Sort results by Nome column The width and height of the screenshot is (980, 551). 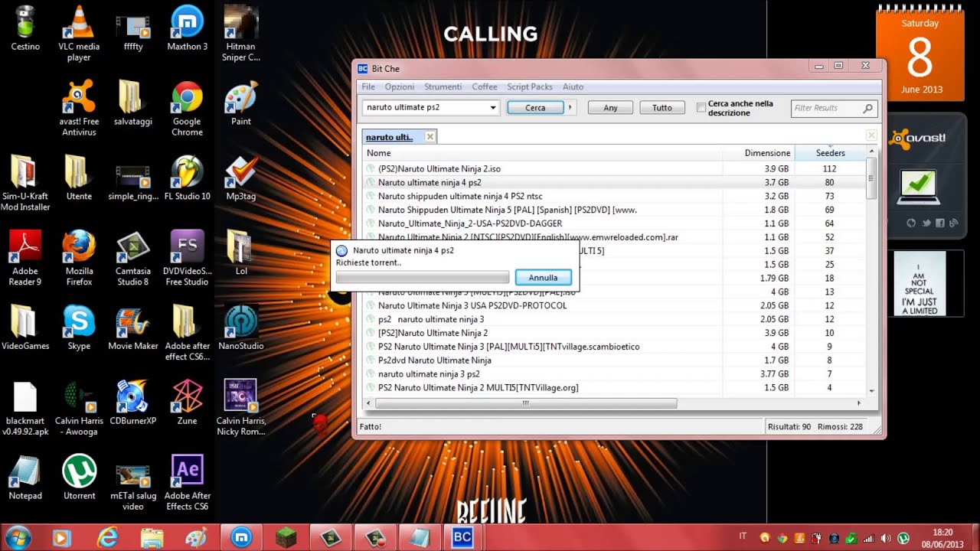point(543,153)
